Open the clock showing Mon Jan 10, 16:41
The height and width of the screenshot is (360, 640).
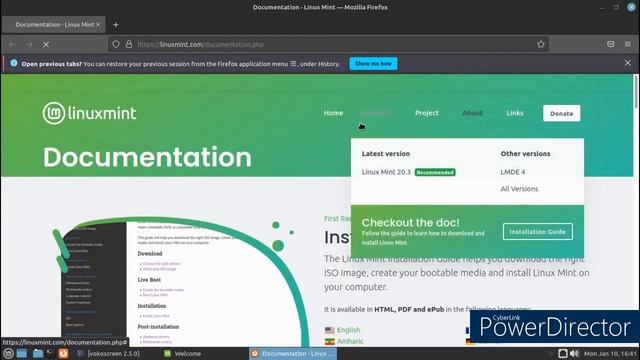[x=610, y=353]
